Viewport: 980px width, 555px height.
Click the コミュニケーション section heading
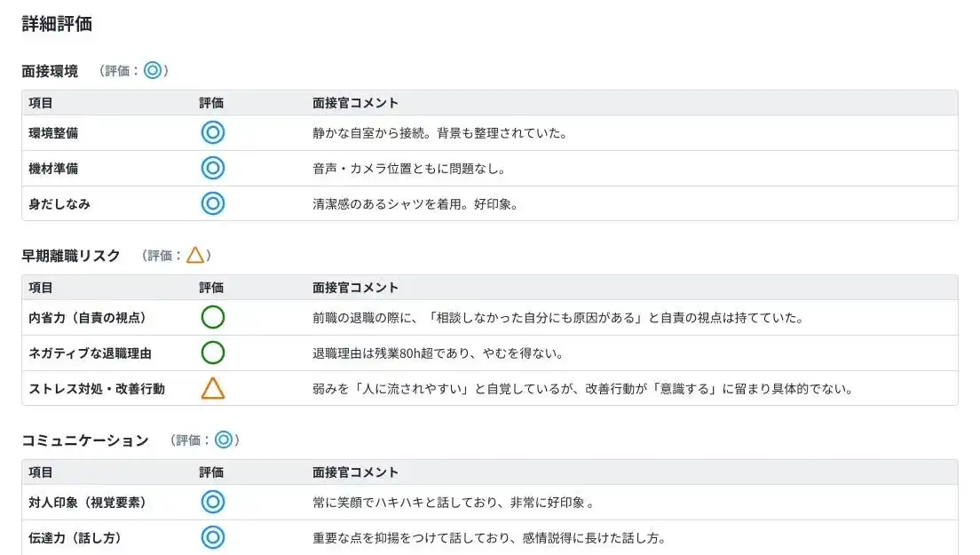85,440
